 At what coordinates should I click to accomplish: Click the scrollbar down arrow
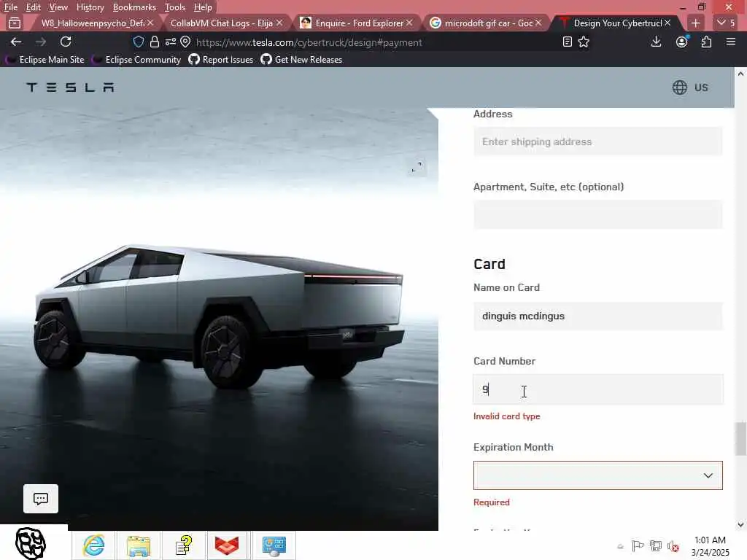click(x=740, y=525)
